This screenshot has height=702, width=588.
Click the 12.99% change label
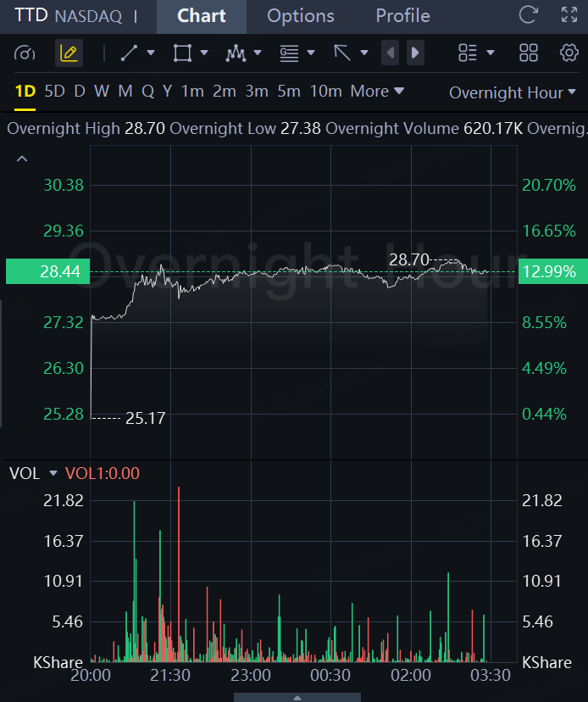pyautogui.click(x=553, y=271)
